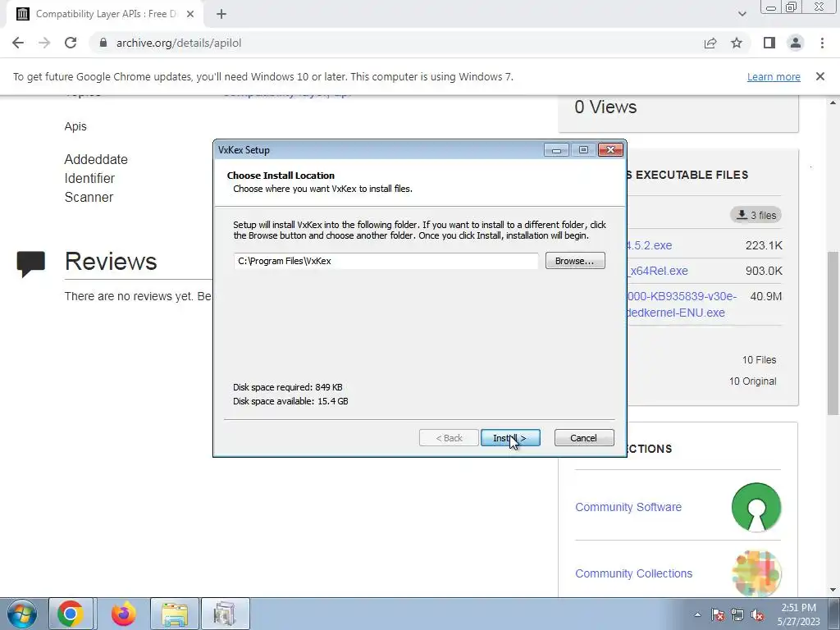840x630 pixels.
Task: Open Browse to choose install folder
Action: point(575,261)
